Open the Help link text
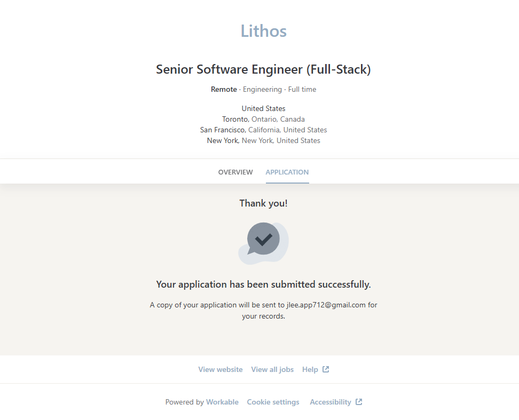Image resolution: width=519 pixels, height=420 pixels. 310,369
